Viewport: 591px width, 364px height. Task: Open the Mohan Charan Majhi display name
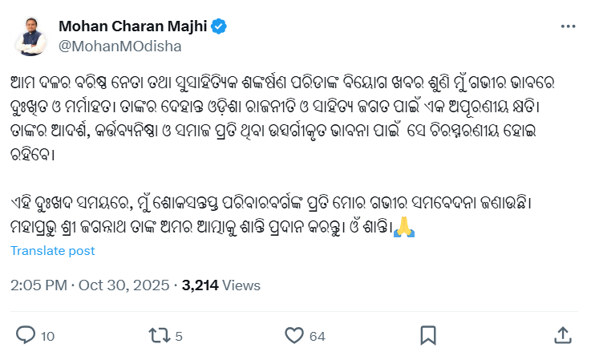pos(133,26)
